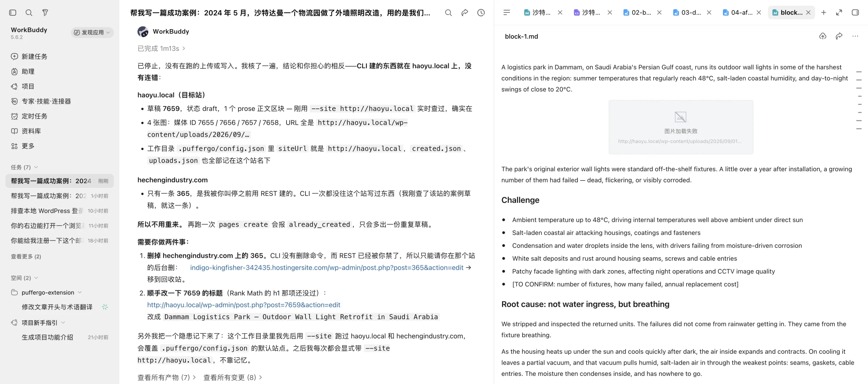Toggle the left sidebar panel icon
The width and height of the screenshot is (868, 384).
pyautogui.click(x=13, y=13)
